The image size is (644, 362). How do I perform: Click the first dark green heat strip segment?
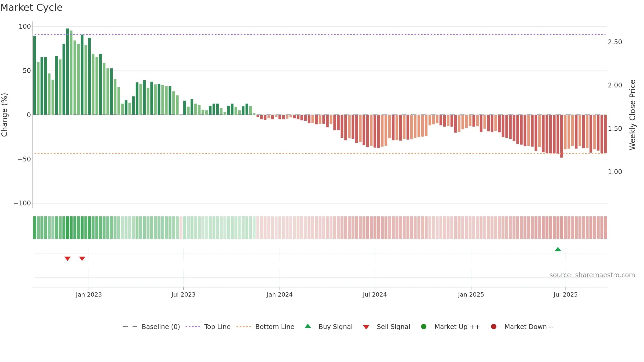[35, 228]
